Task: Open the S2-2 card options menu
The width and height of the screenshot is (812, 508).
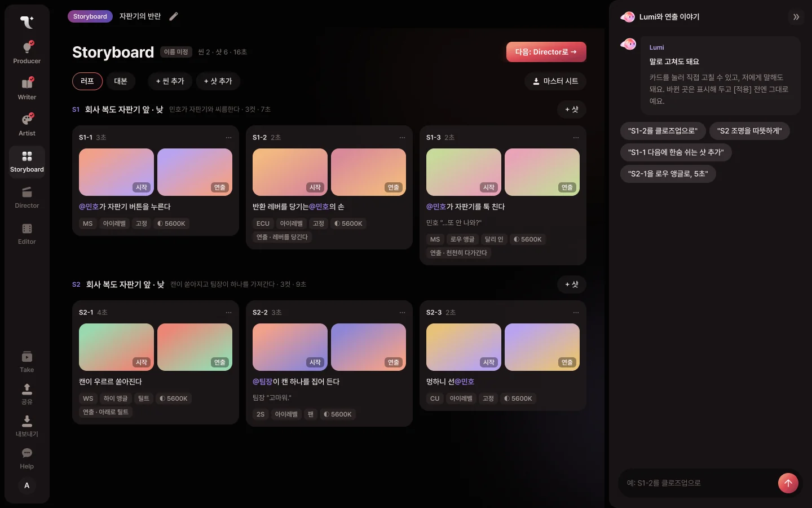Action: coord(403,313)
